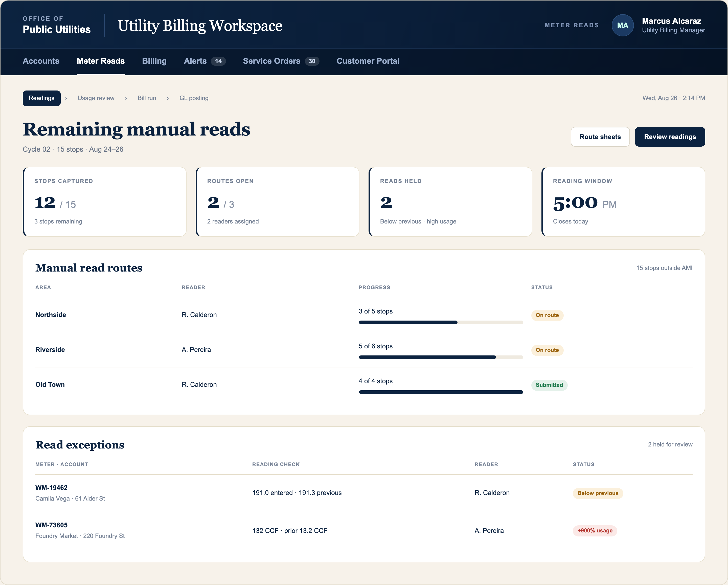The width and height of the screenshot is (728, 585).
Task: Open the Accounts tab
Action: (41, 61)
